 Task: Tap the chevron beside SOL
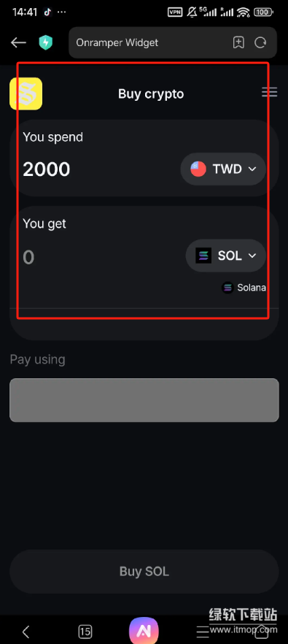coord(252,256)
